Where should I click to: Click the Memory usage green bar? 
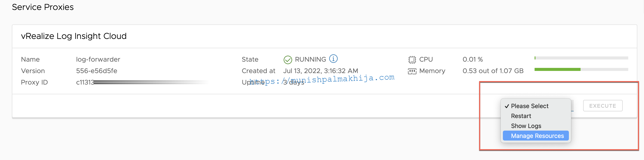coord(557,69)
